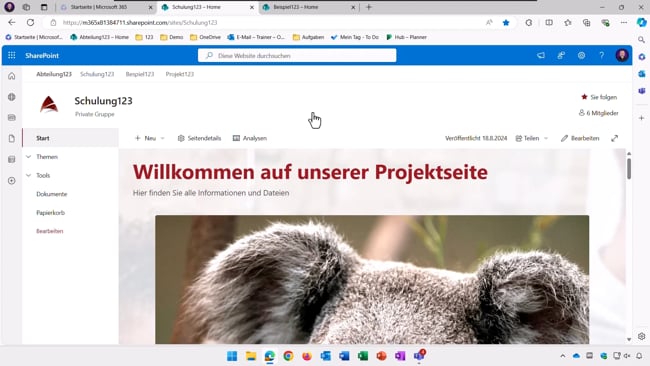Select Beispiel123 in hub navigation
The height and width of the screenshot is (366, 650).
click(x=140, y=74)
